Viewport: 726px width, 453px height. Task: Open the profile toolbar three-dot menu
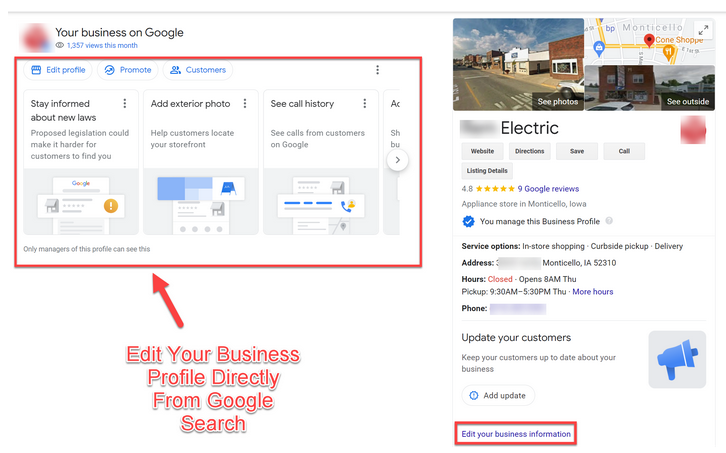coord(377,70)
